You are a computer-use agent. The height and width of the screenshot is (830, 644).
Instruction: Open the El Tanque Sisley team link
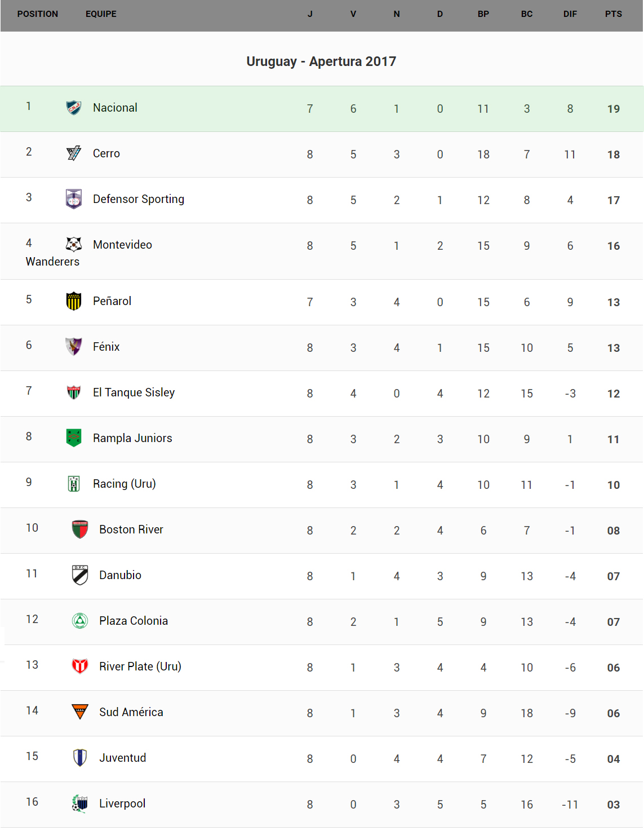click(134, 392)
